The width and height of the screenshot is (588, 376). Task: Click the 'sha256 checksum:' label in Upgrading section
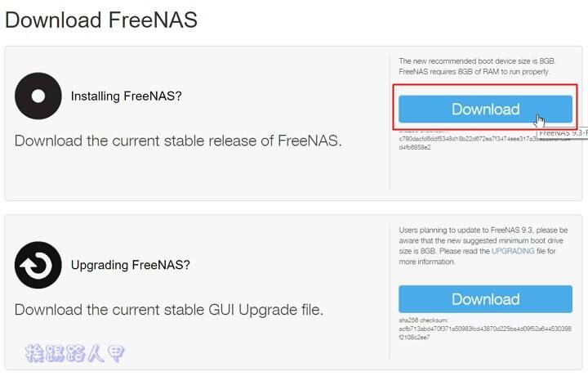tap(423, 320)
